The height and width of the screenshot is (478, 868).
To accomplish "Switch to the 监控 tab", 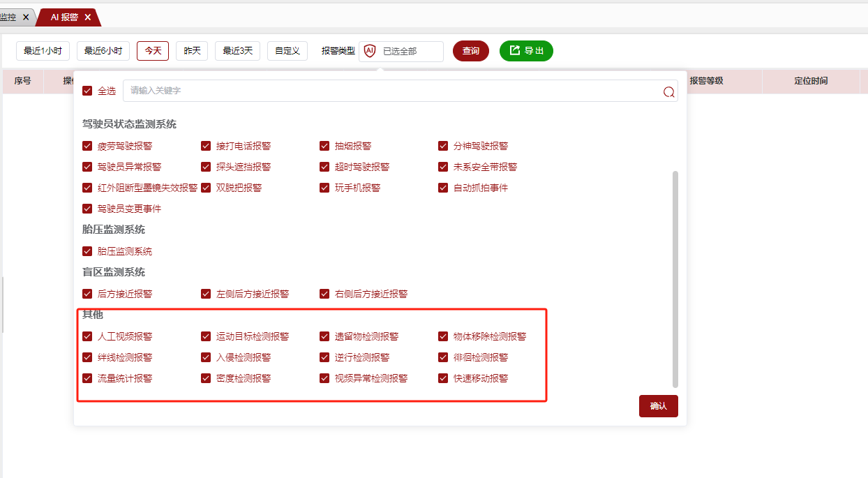I will [x=8, y=17].
